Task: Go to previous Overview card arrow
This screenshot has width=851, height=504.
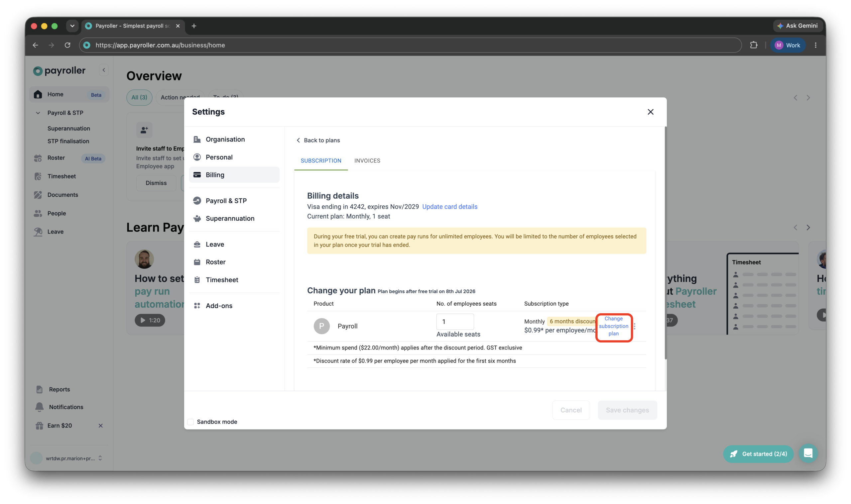Action: tap(795, 98)
